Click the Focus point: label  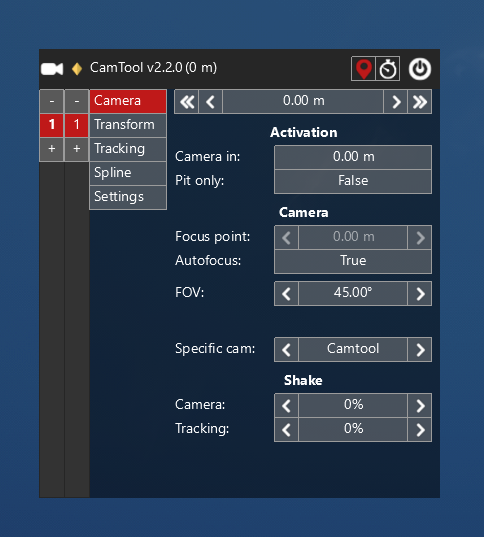(213, 237)
